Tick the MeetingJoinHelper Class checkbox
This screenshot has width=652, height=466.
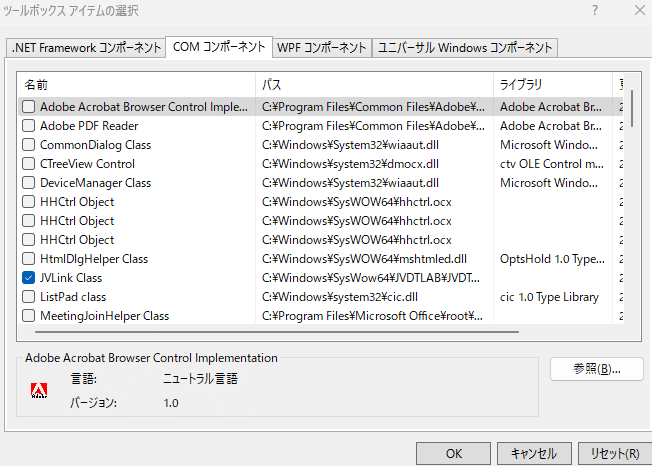(x=28, y=316)
